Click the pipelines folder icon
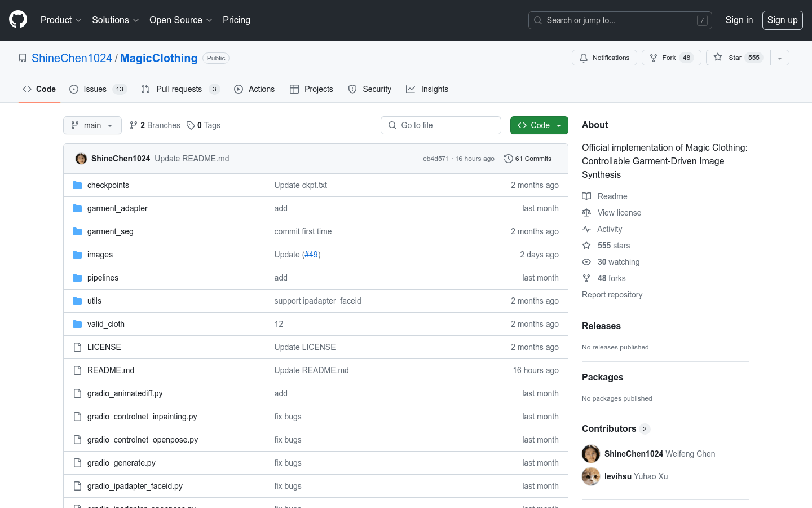 (x=77, y=278)
